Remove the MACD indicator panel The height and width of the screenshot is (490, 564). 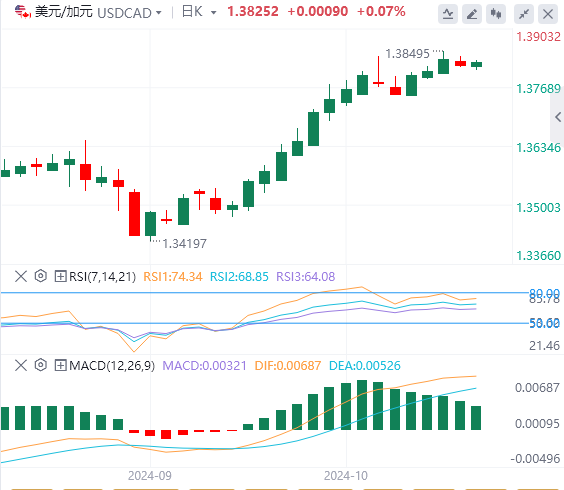[x=21, y=366]
